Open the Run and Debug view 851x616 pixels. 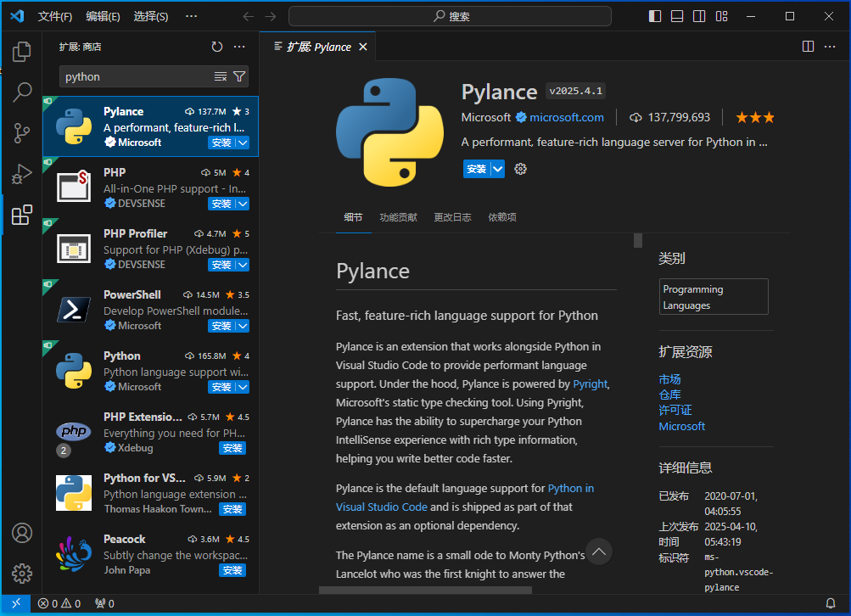(22, 174)
